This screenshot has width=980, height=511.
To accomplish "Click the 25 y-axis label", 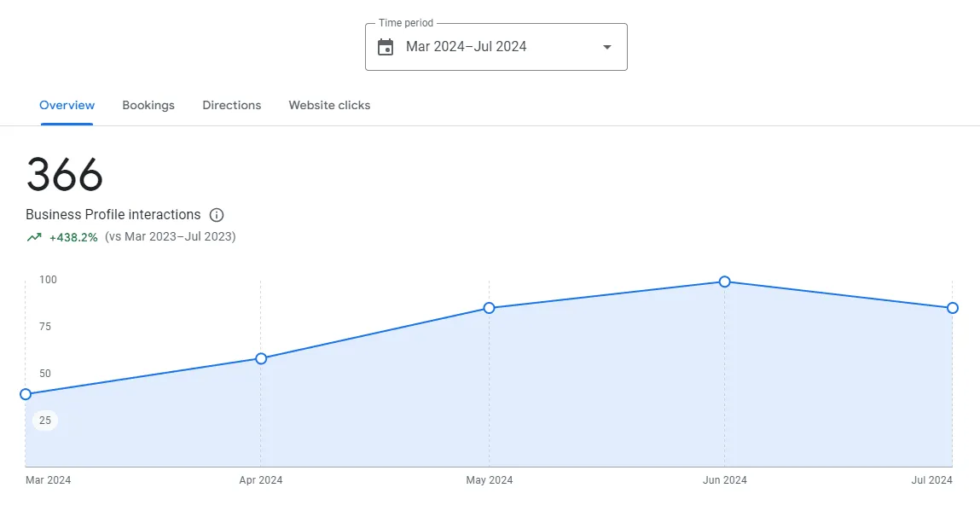I will point(45,421).
